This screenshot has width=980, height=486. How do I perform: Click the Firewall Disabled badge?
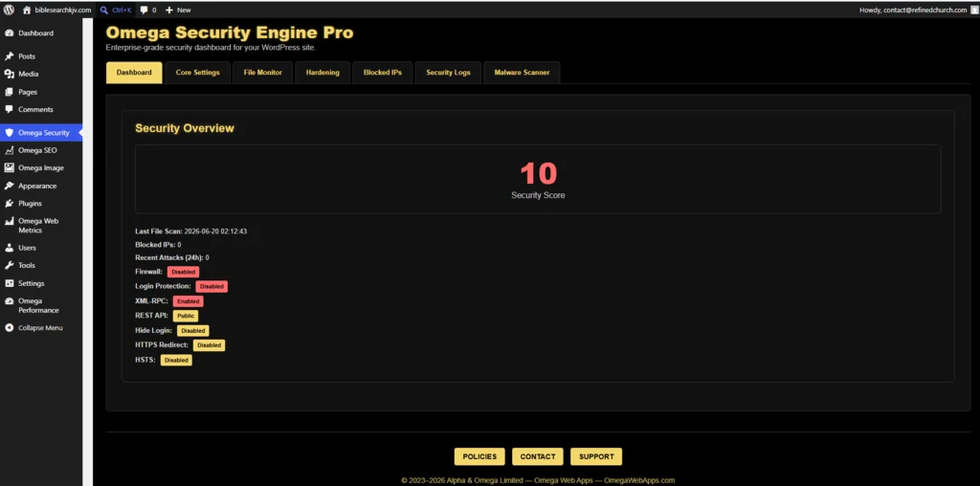183,272
